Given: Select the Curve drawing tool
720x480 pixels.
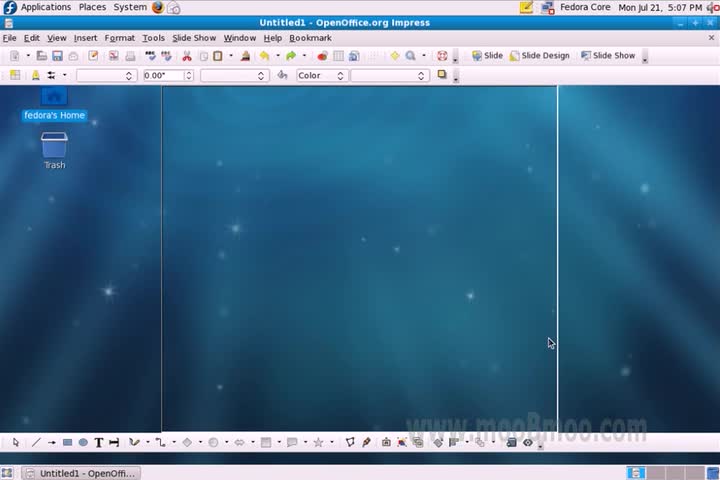Looking at the screenshot, I should (x=134, y=442).
